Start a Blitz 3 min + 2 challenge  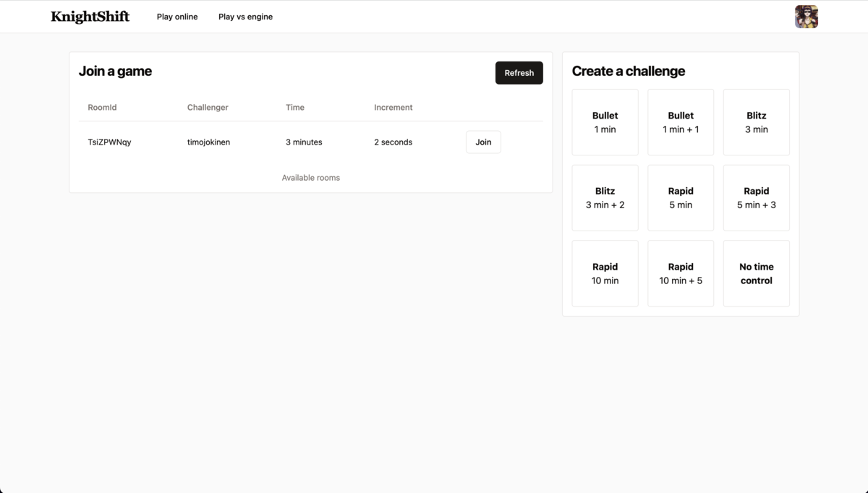605,198
